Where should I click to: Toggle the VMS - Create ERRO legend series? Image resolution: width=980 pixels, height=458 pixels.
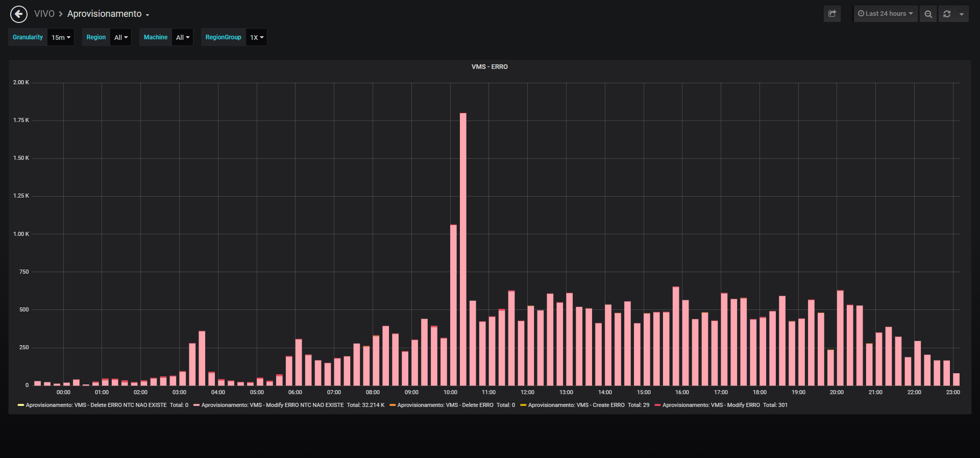click(x=576, y=405)
